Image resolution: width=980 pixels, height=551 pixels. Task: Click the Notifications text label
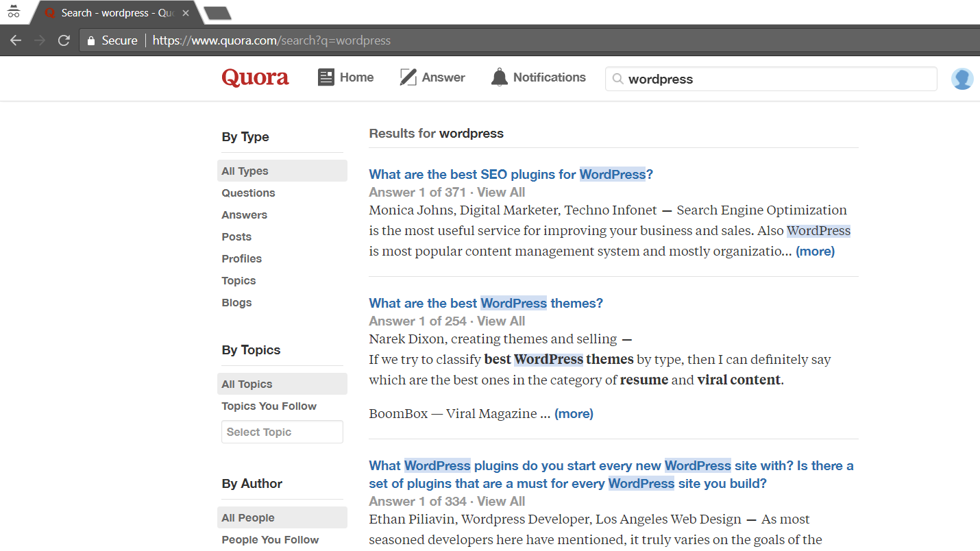550,77
